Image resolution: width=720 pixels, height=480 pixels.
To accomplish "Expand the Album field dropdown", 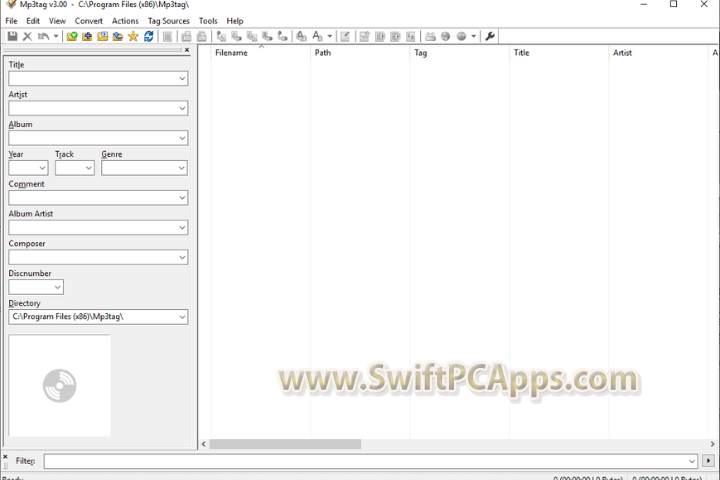I will 182,138.
